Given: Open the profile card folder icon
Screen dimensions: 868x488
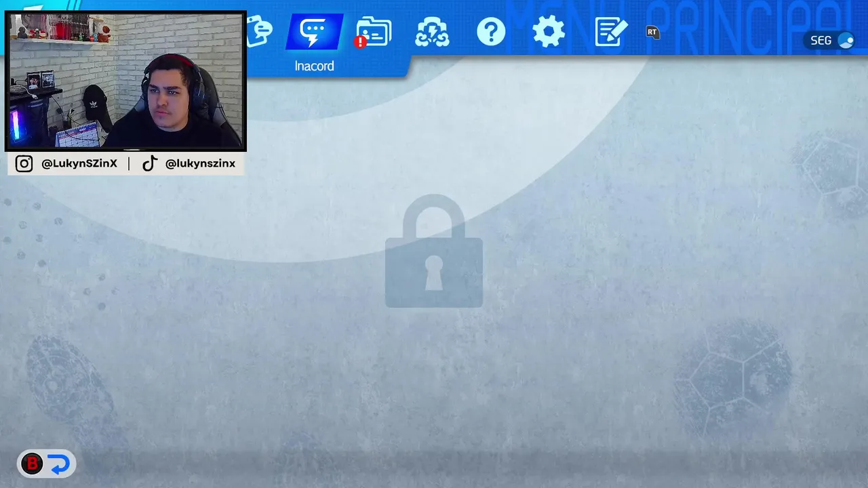Looking at the screenshot, I should (374, 32).
